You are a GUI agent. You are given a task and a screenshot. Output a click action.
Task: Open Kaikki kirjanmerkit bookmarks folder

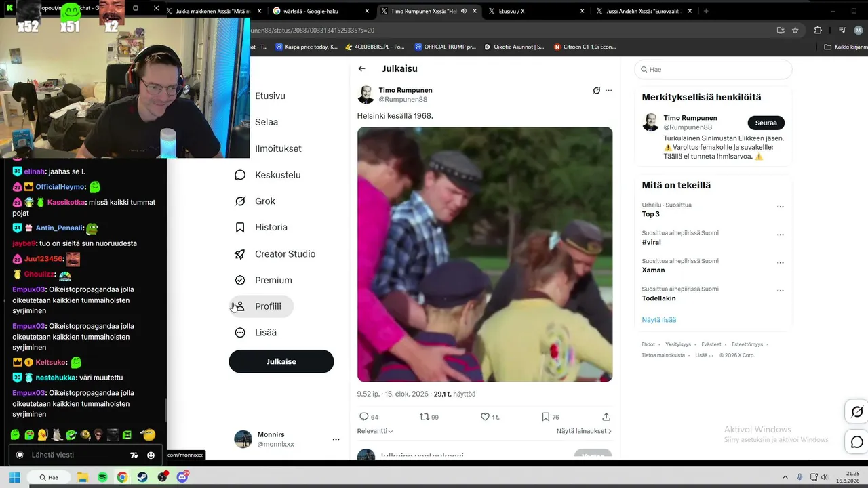pyautogui.click(x=845, y=47)
